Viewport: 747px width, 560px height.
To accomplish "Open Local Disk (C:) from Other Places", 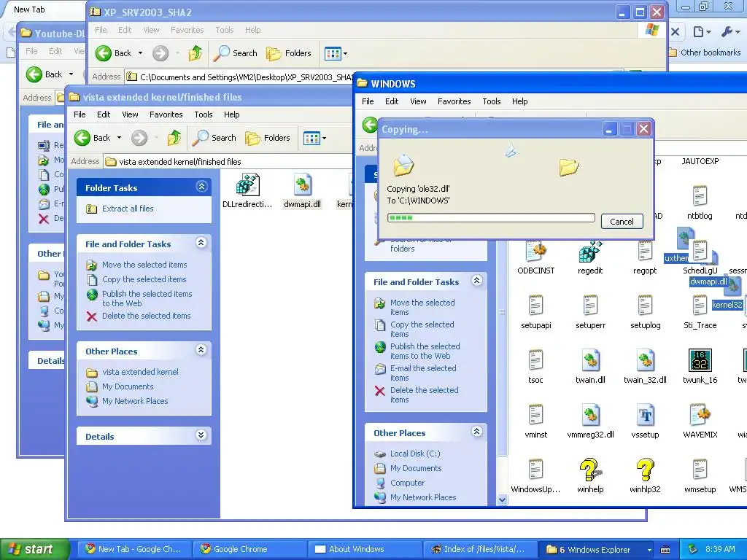I will coord(415,454).
